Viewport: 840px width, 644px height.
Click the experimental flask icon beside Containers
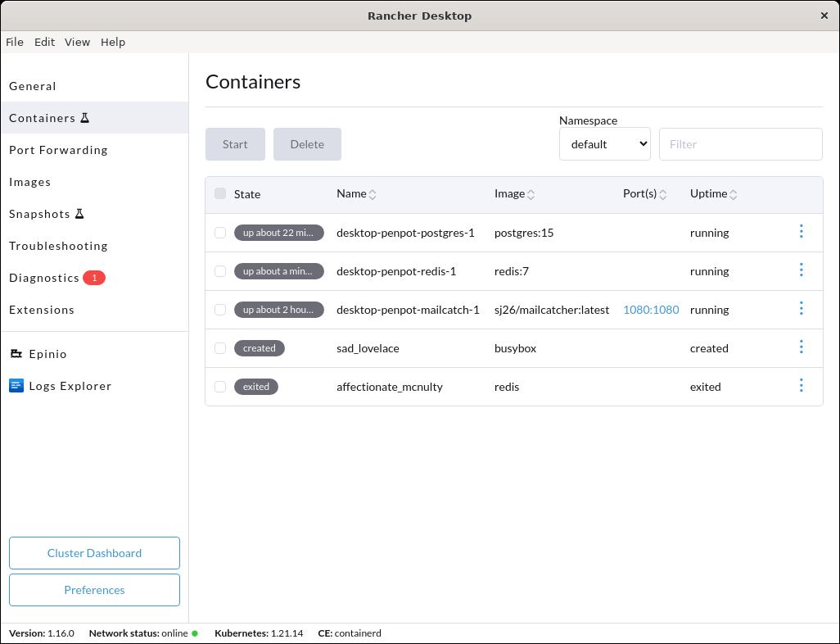84,117
